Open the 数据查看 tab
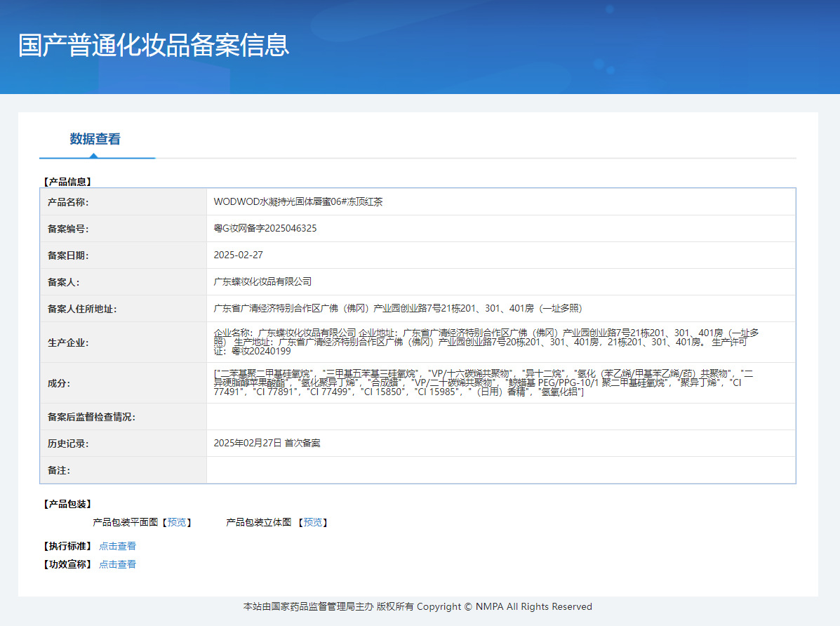The width and height of the screenshot is (840, 626). click(x=95, y=139)
